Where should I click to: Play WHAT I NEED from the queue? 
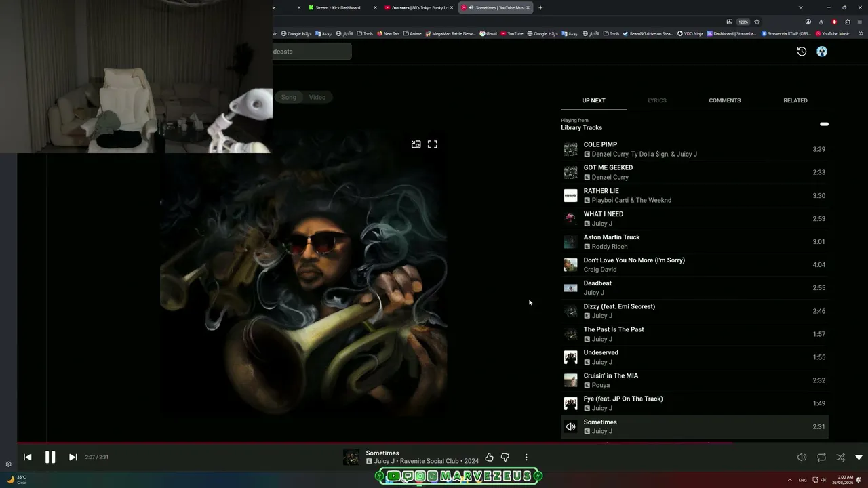coord(694,218)
